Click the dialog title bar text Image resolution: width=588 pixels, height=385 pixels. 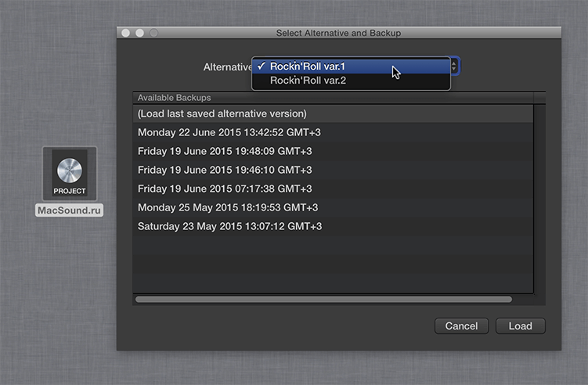click(x=338, y=33)
